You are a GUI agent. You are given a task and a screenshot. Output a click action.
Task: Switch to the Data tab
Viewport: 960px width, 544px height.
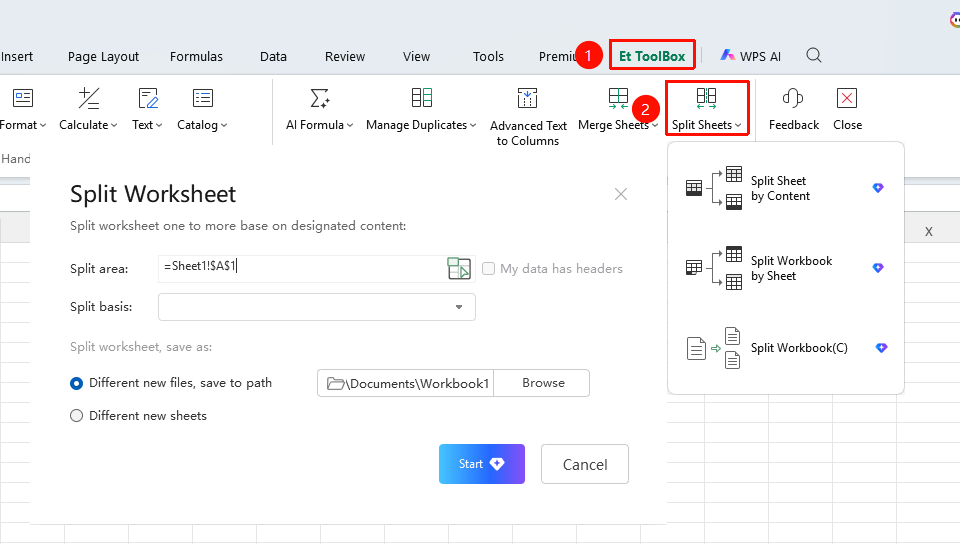(x=273, y=56)
